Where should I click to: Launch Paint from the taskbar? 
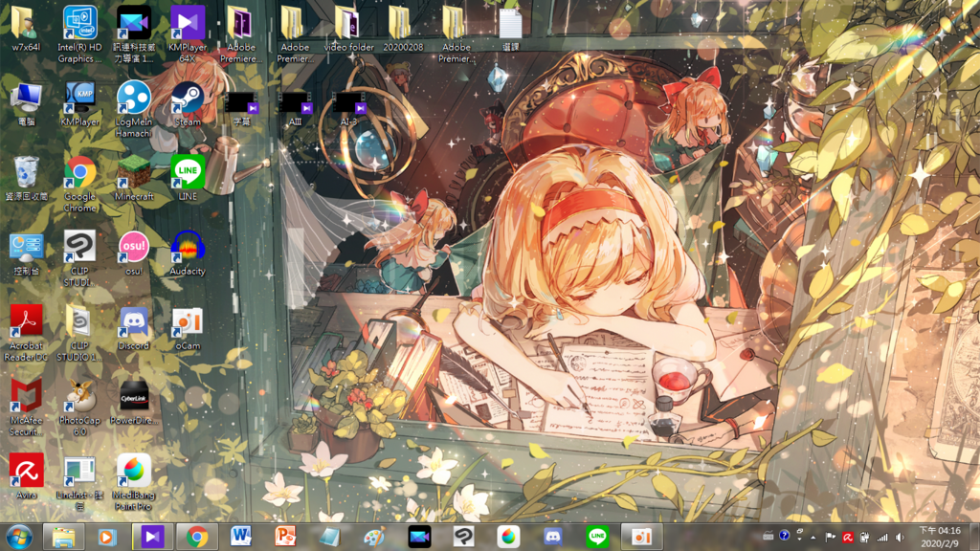[x=374, y=537]
